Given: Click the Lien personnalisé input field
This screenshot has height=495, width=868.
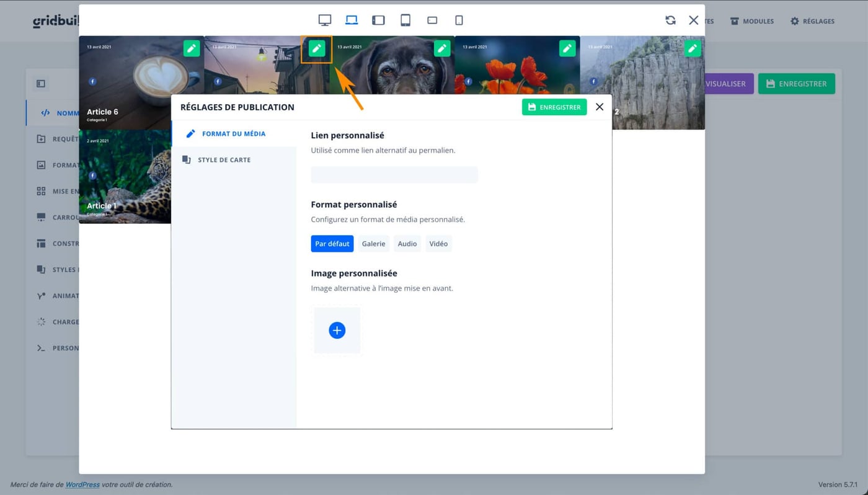Looking at the screenshot, I should click(x=394, y=174).
